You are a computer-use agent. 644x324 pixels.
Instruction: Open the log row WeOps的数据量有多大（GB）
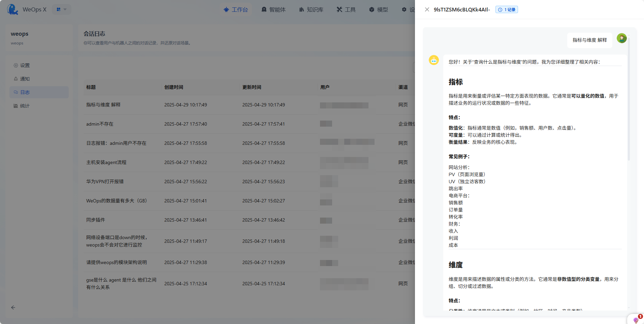coord(249,201)
